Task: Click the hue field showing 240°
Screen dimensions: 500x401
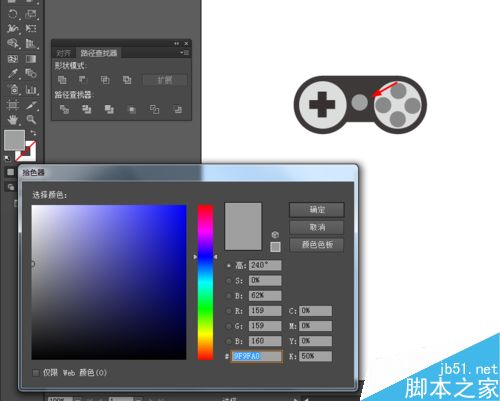Action: point(265,265)
